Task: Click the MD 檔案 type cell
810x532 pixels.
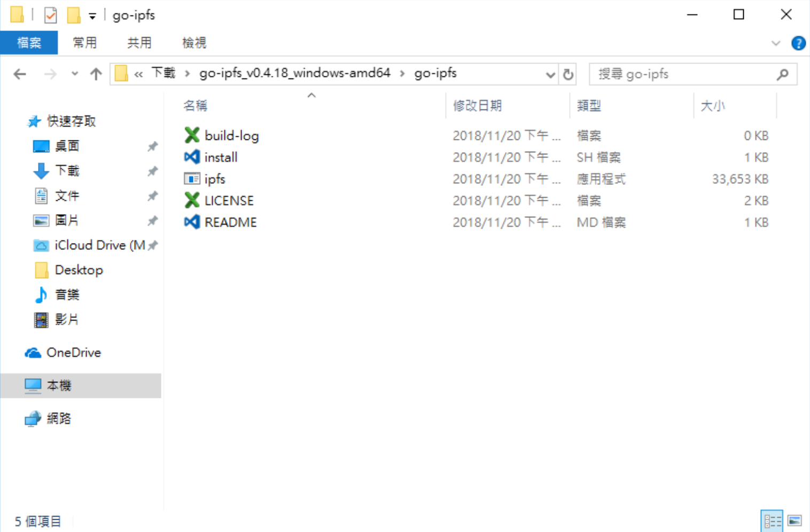Action: [x=601, y=222]
